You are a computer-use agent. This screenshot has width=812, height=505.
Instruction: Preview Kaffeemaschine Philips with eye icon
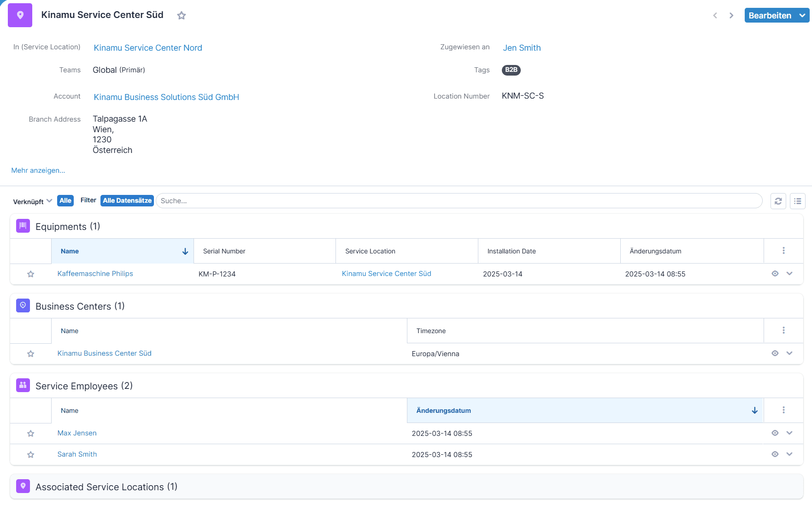click(x=775, y=274)
